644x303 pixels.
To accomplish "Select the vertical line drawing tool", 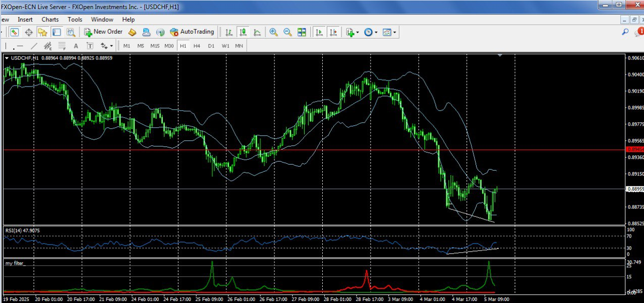I will (x=7, y=46).
